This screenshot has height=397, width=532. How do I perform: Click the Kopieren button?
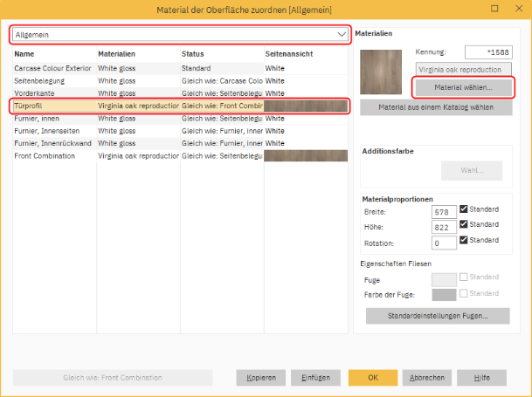coord(261,378)
